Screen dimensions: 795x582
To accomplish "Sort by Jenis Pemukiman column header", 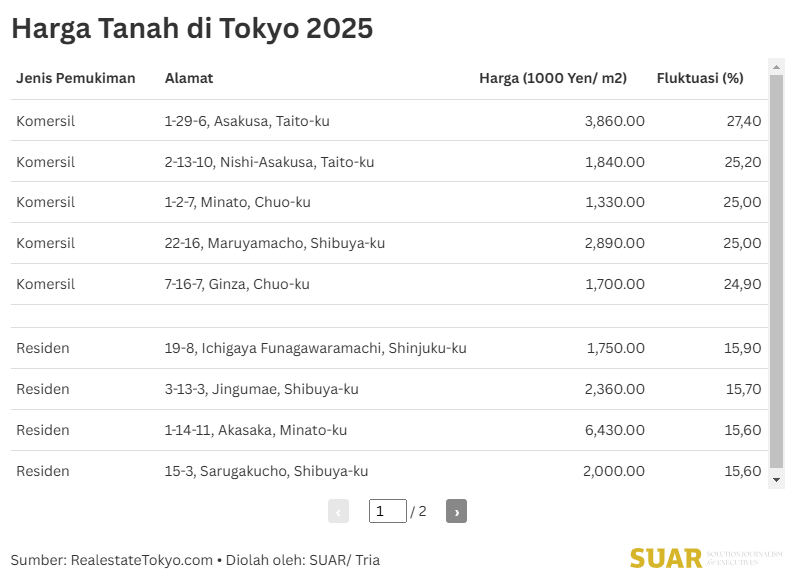I will 76,78.
